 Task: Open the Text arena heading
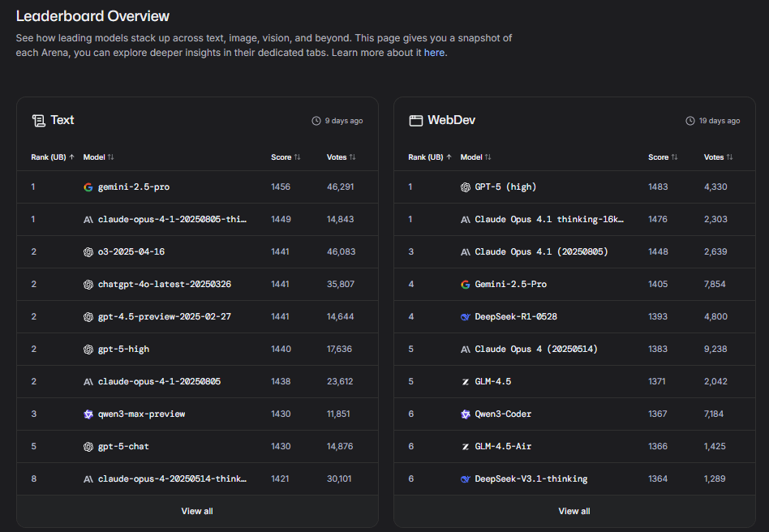click(62, 120)
